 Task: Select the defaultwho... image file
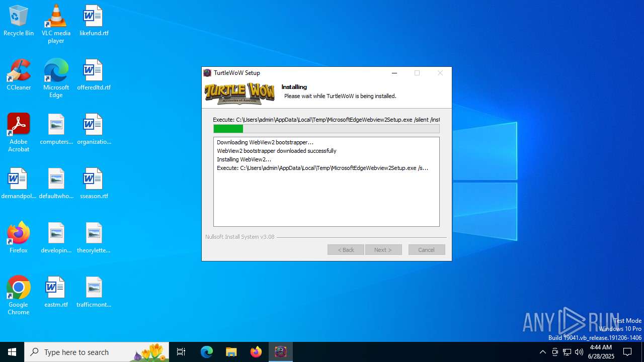point(56,184)
